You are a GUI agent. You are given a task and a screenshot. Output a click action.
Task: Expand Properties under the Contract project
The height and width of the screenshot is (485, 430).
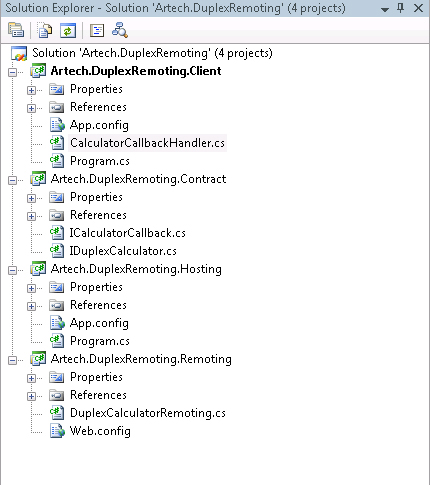[32, 198]
